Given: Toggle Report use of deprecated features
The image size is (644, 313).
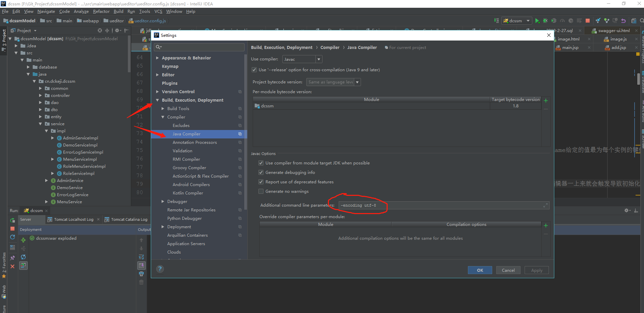Looking at the screenshot, I should 261,182.
